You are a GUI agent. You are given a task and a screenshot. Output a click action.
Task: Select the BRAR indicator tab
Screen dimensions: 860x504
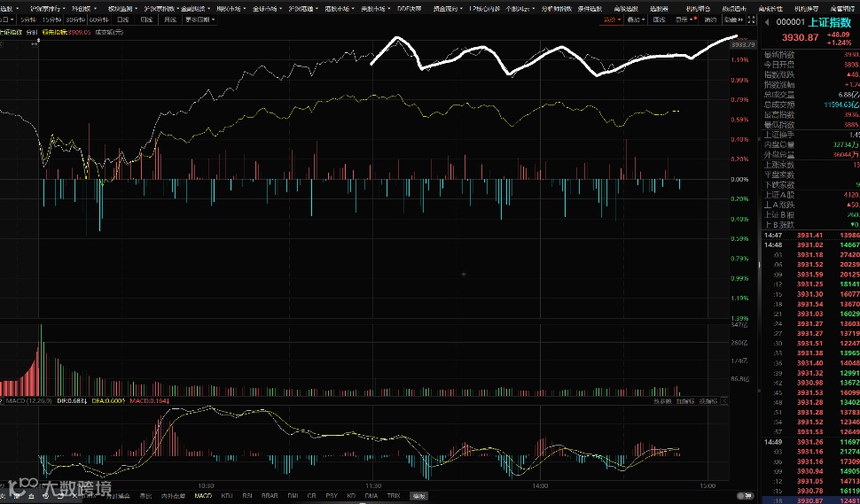pyautogui.click(x=270, y=496)
